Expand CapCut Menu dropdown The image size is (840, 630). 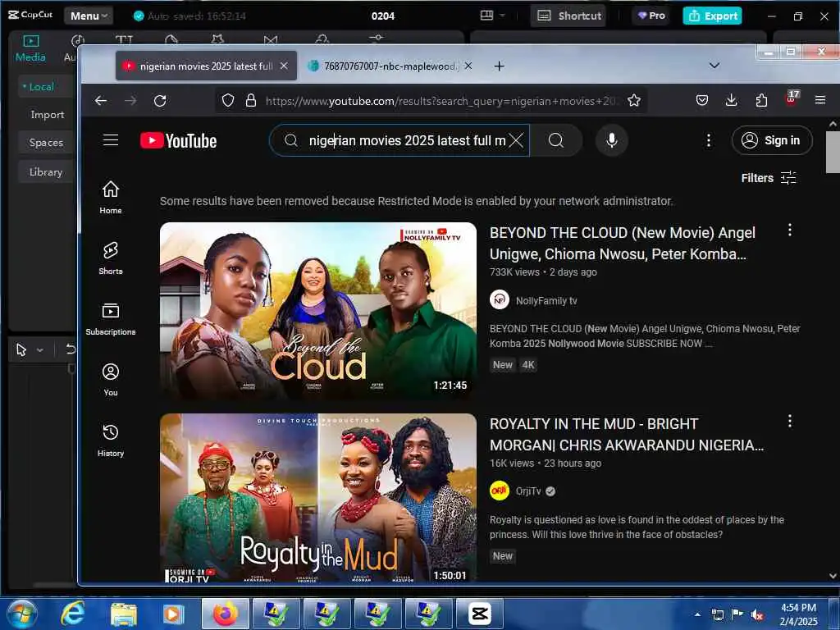(89, 16)
